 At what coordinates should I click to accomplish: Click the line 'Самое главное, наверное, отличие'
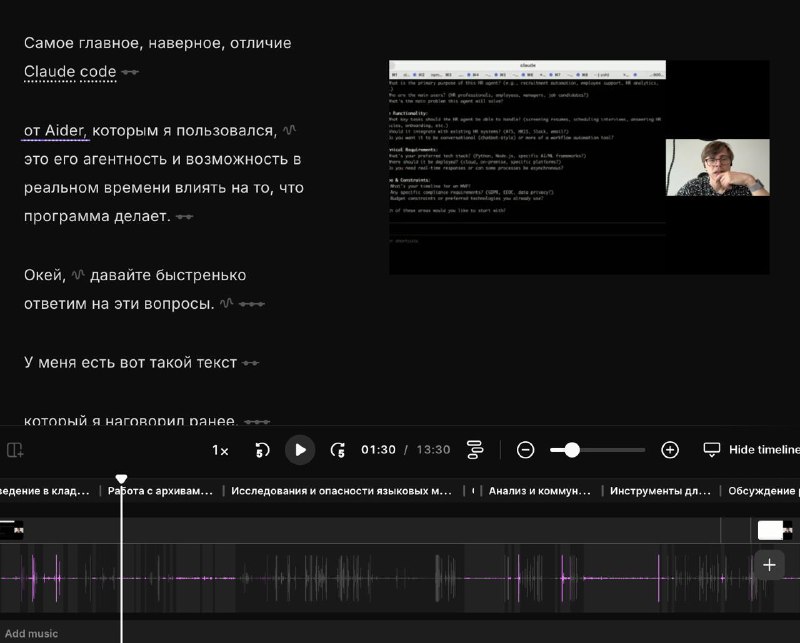pos(158,43)
